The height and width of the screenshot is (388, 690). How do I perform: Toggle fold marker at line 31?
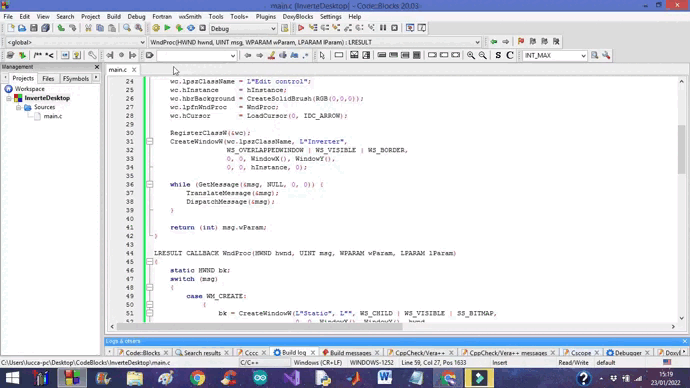point(150,142)
